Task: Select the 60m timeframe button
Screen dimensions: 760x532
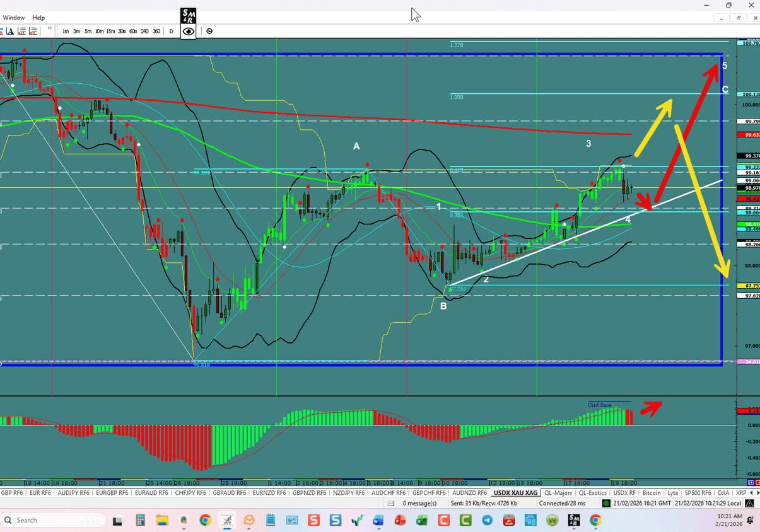Action: click(x=134, y=31)
